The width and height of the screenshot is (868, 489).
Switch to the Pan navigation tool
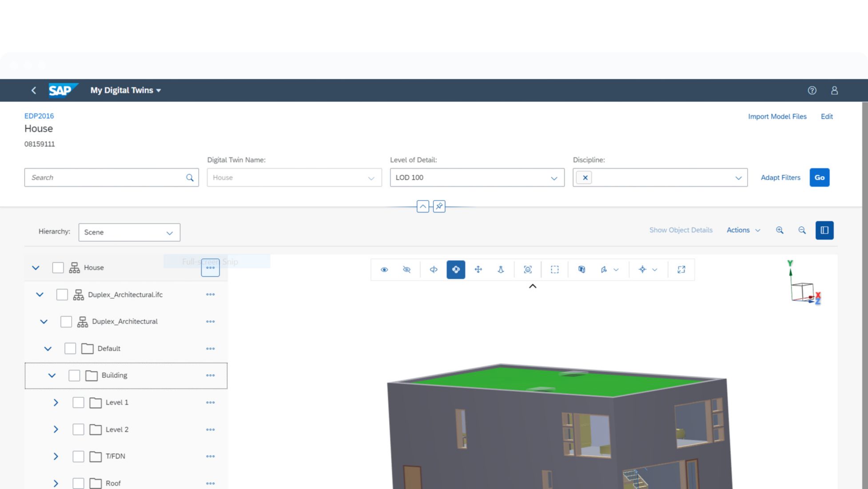tap(478, 269)
